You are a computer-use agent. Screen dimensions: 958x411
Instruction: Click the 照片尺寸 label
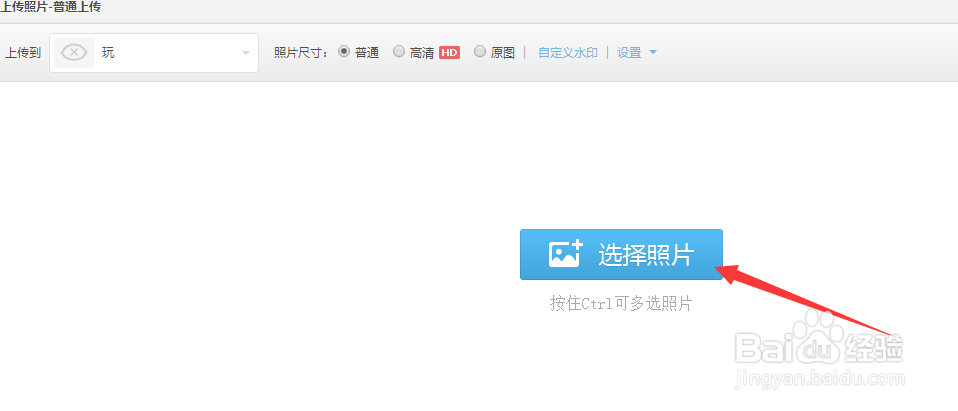[301, 53]
